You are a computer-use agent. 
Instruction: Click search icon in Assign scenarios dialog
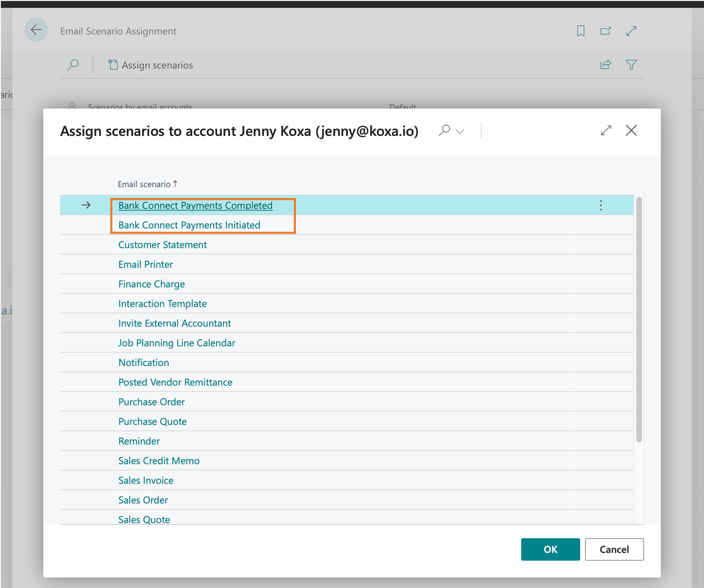445,130
